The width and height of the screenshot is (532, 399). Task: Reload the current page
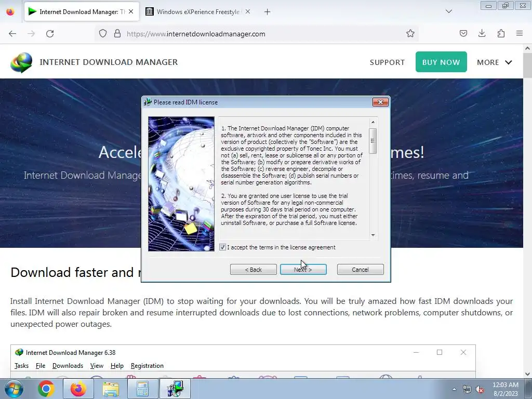50,34
